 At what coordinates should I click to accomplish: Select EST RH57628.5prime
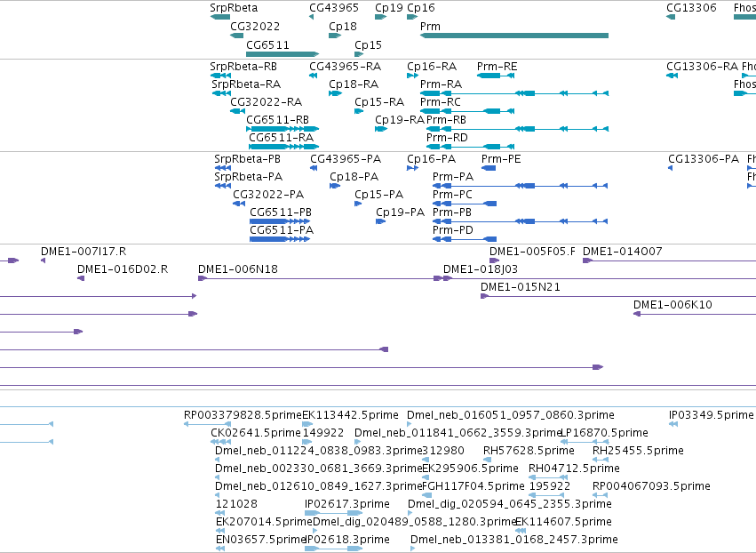click(x=529, y=451)
